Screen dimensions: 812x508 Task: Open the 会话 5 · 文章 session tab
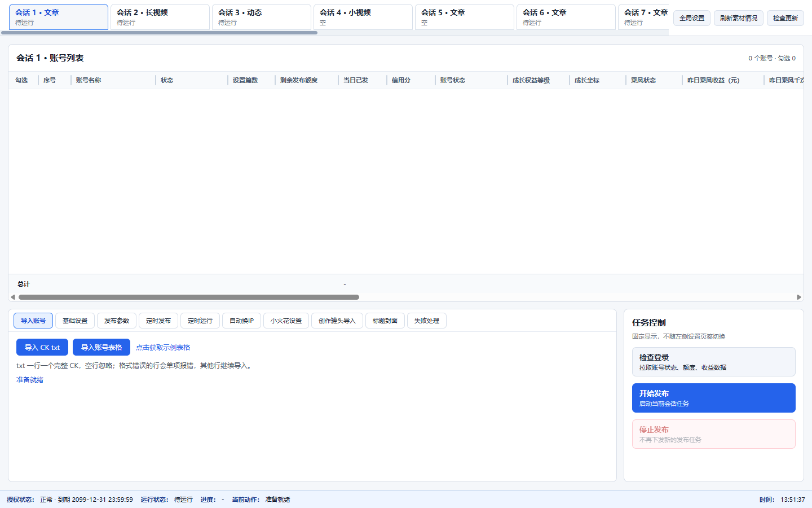(x=465, y=17)
